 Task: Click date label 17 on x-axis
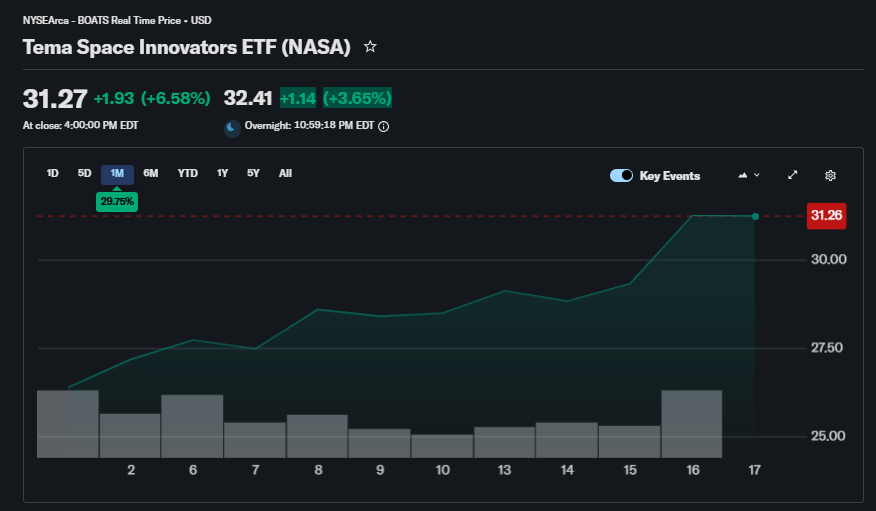754,470
